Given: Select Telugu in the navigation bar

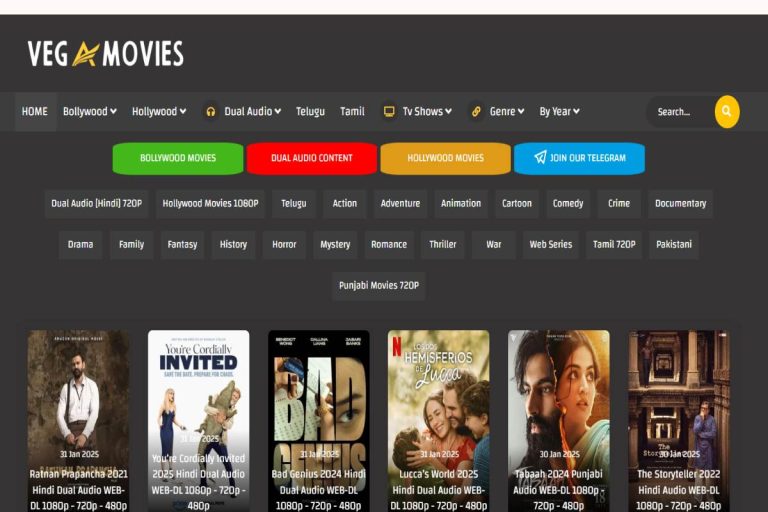Looking at the screenshot, I should (310, 112).
